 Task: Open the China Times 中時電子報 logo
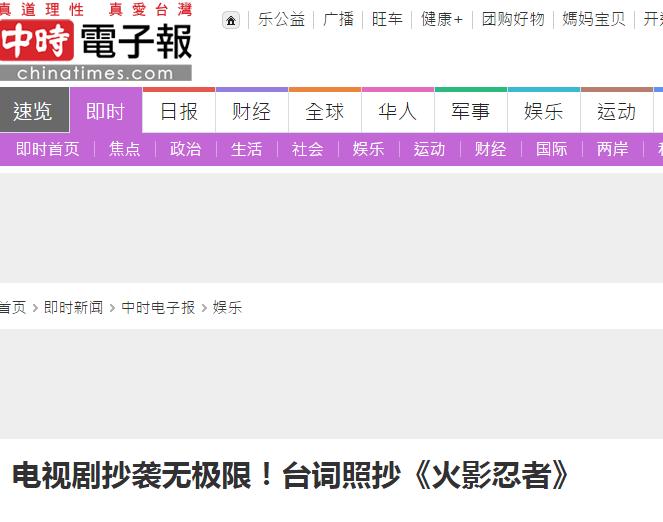pos(96,41)
